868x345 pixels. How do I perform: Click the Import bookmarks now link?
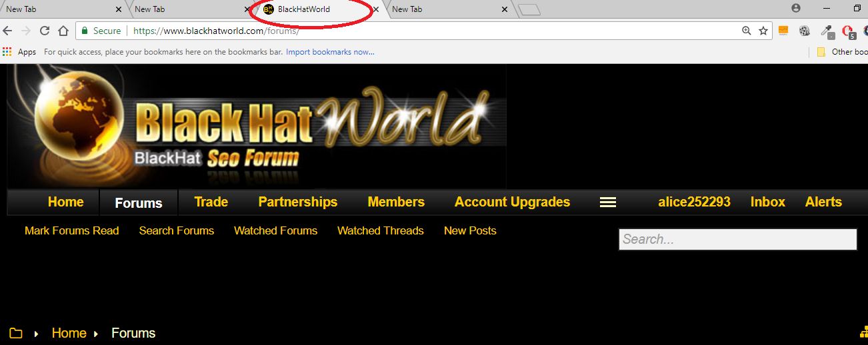330,52
